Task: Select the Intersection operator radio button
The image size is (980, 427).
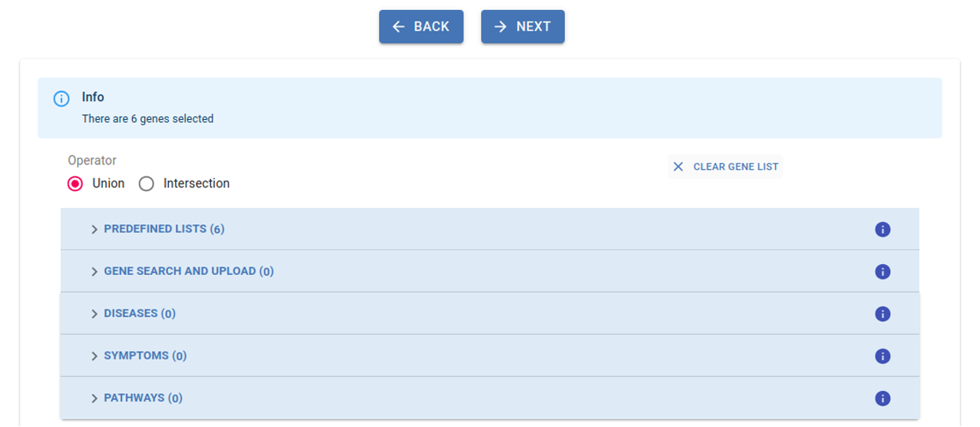Action: point(147,184)
